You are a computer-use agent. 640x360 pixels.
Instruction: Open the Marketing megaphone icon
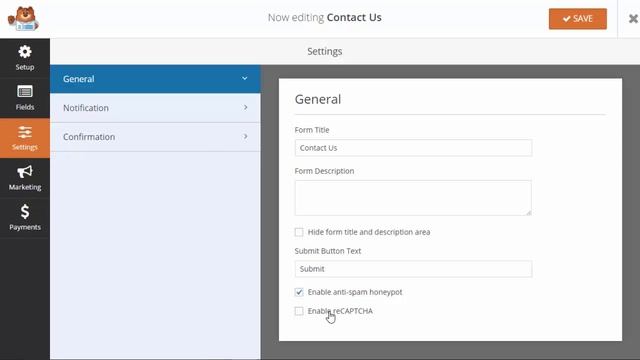tap(25, 172)
